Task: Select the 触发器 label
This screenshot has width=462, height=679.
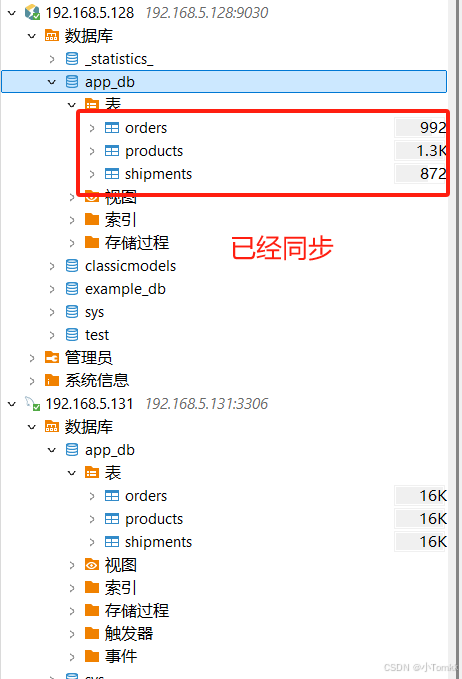Action: click(129, 634)
